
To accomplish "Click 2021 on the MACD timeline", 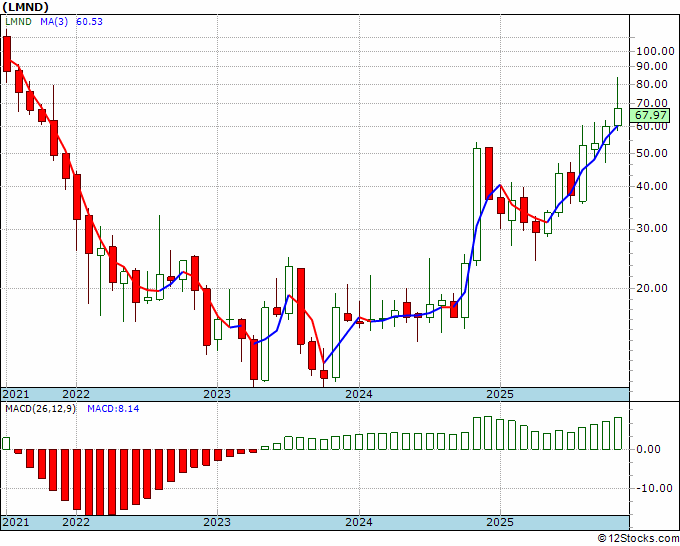I will [x=16, y=522].
